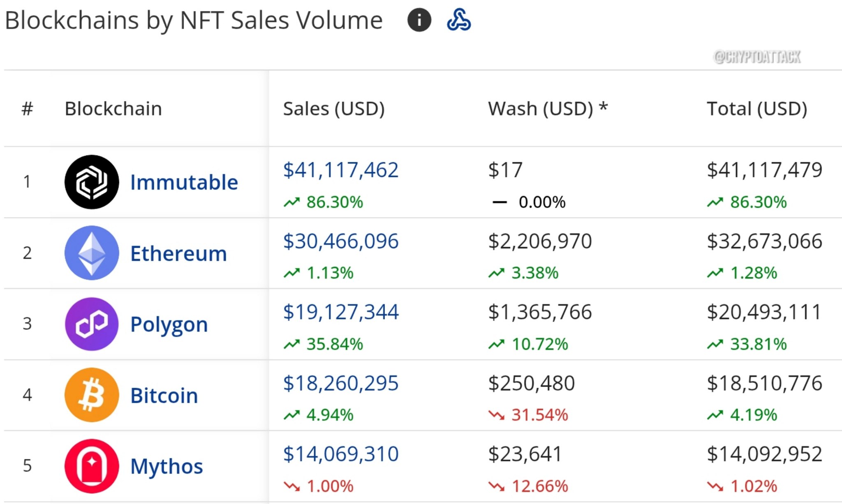The height and width of the screenshot is (504, 842).
Task: Click Polygon total change 33.81%
Action: point(747,344)
